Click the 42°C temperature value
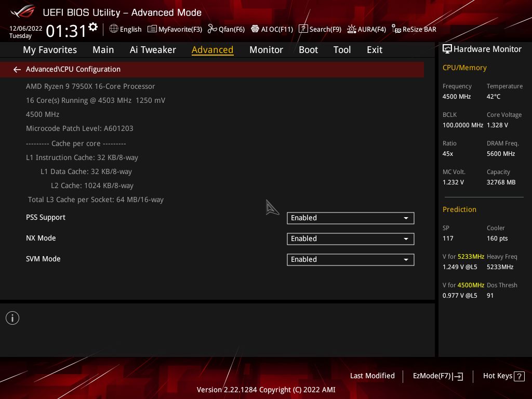 494,97
